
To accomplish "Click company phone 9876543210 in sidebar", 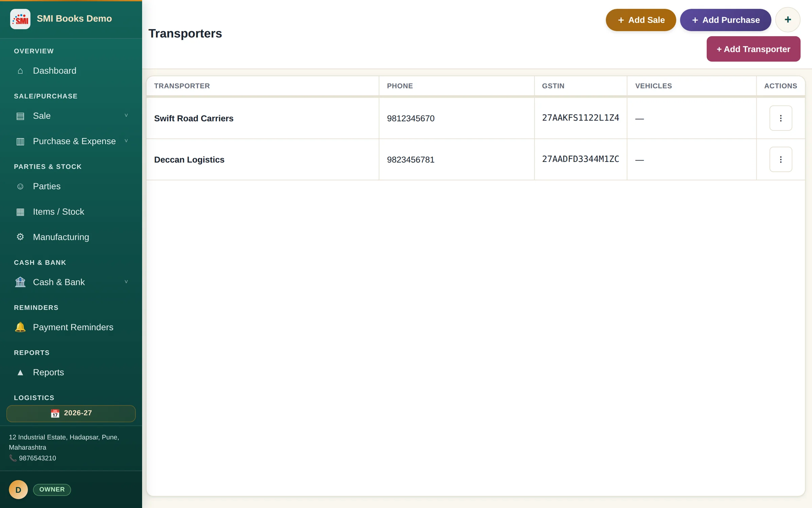I will click(x=37, y=458).
